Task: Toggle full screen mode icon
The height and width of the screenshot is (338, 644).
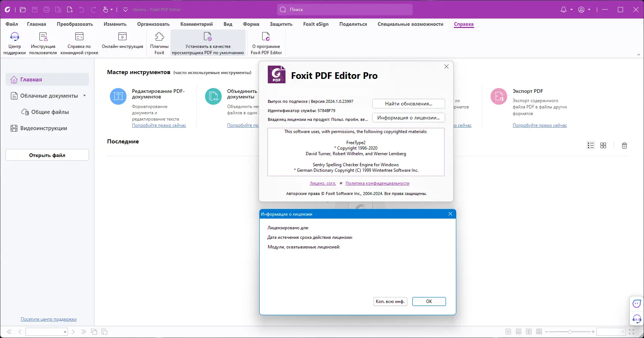Action: point(631,332)
